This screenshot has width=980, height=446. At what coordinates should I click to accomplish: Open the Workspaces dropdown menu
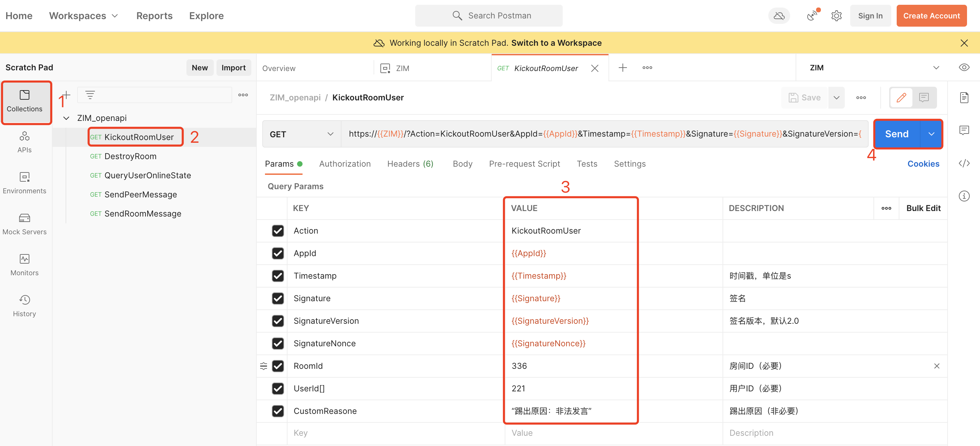point(83,16)
